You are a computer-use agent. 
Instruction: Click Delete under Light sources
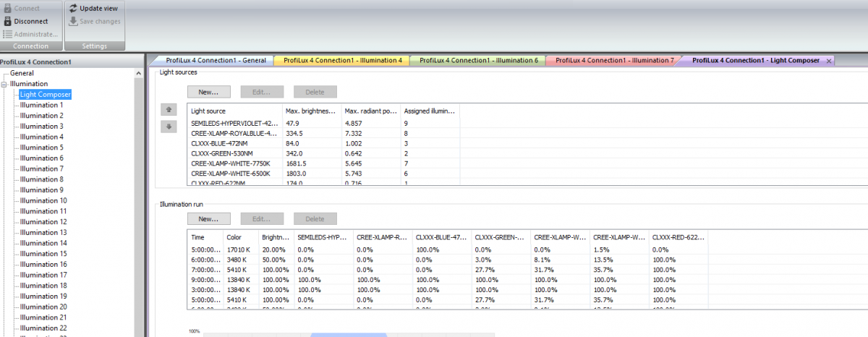315,92
